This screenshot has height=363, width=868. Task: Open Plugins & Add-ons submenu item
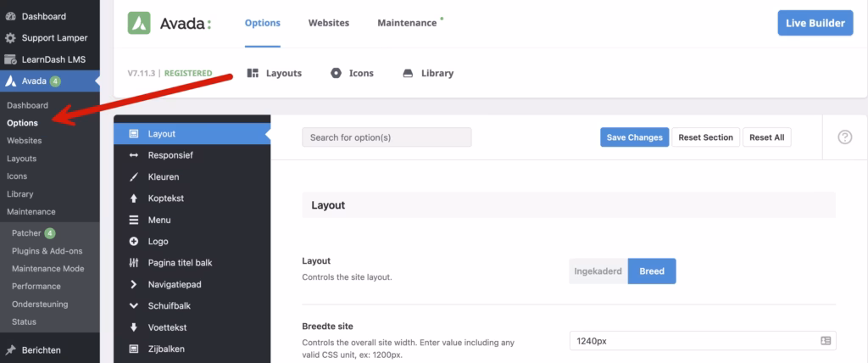[47, 251]
